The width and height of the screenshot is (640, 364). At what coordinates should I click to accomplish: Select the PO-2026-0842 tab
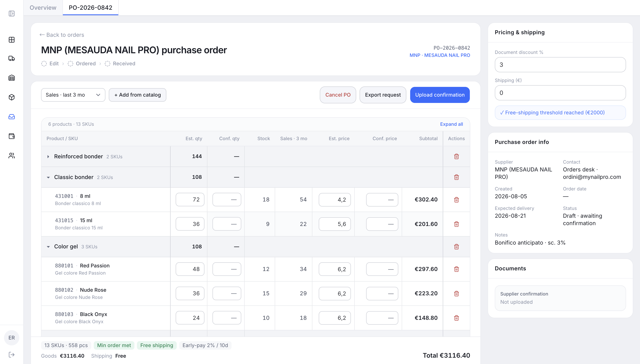coord(90,7)
